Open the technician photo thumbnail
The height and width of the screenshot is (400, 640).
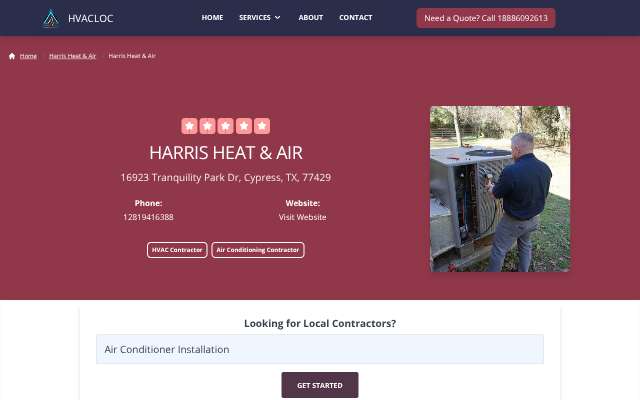tap(500, 189)
